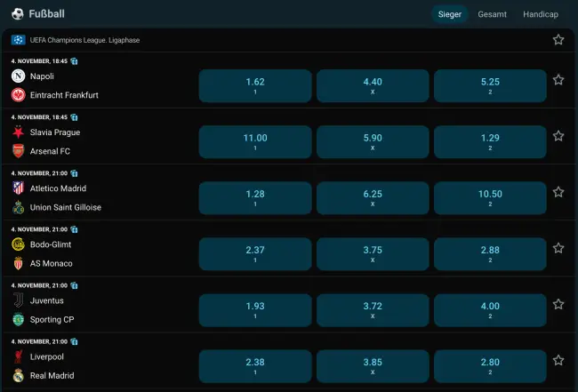
Task: Click the Napoli club crest
Action: 18,76
